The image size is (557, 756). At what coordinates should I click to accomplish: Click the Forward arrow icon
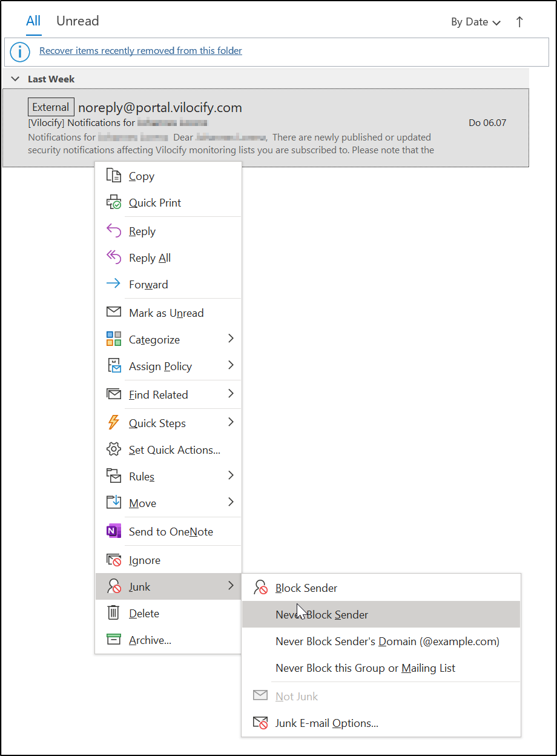point(114,283)
